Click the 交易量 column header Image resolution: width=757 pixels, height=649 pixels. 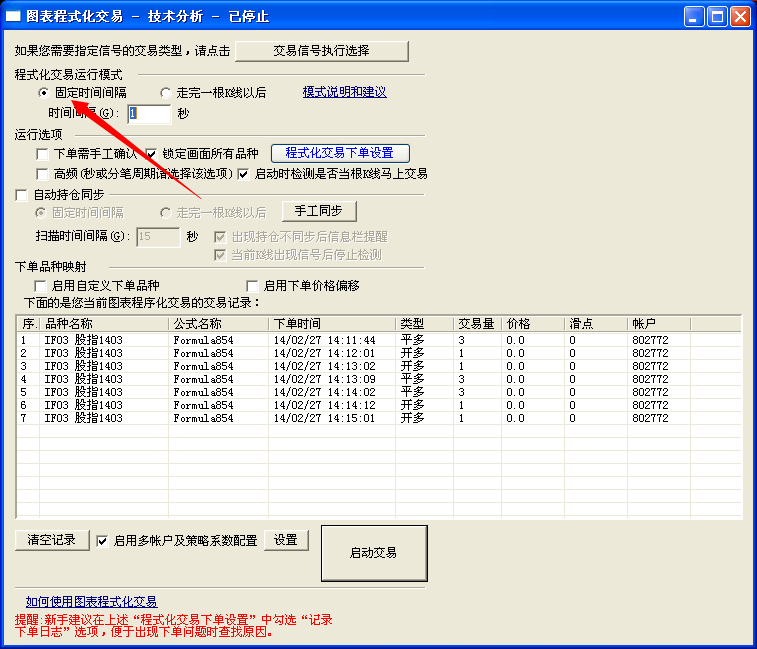[x=478, y=324]
